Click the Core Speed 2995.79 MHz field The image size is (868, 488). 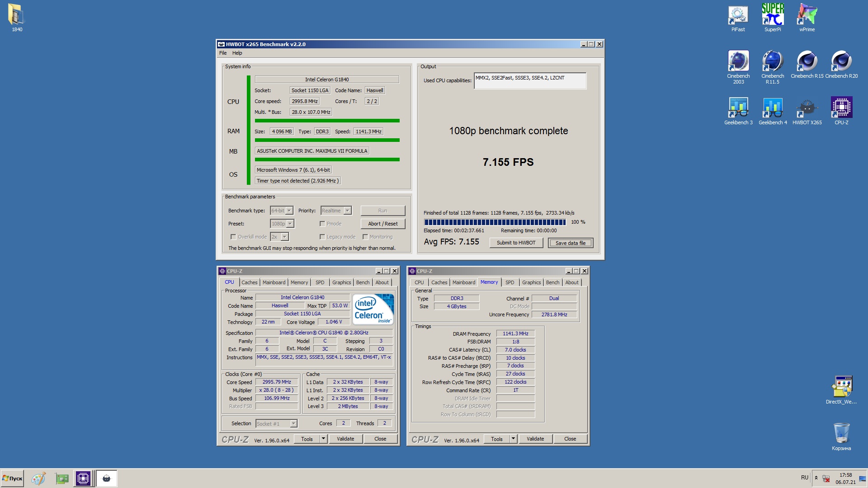click(x=277, y=382)
